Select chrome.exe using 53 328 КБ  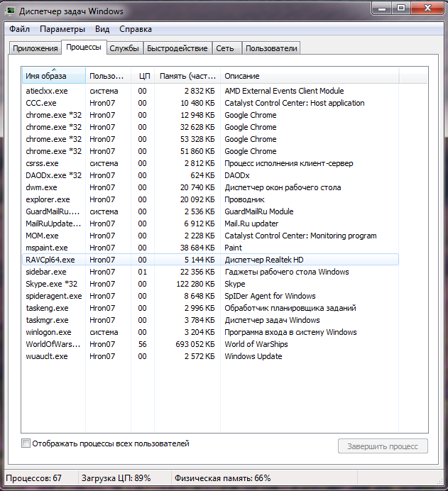pos(210,139)
